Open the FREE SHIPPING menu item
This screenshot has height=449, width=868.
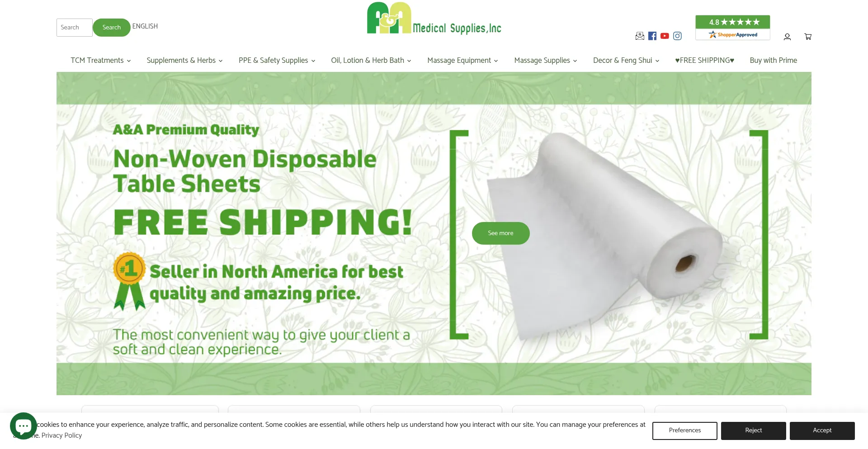[x=704, y=61]
